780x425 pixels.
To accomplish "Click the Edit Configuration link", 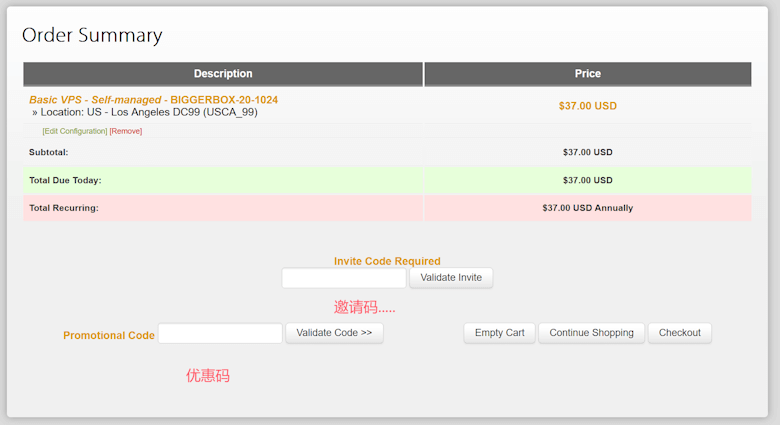I will [74, 131].
